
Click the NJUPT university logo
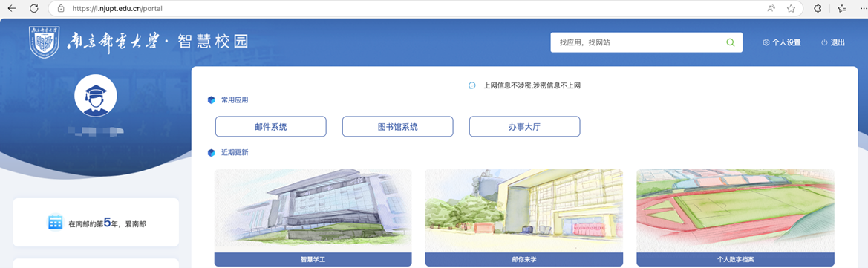pos(44,42)
